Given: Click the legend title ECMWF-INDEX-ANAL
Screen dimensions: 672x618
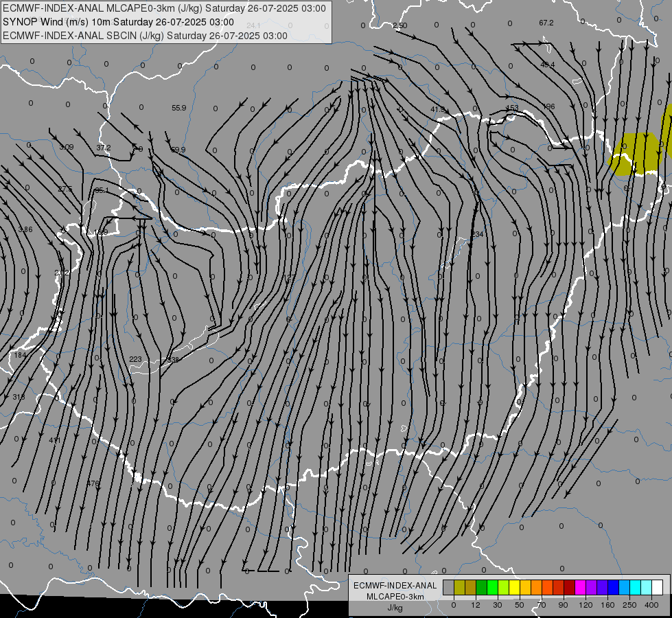Looking at the screenshot, I should click(395, 586).
